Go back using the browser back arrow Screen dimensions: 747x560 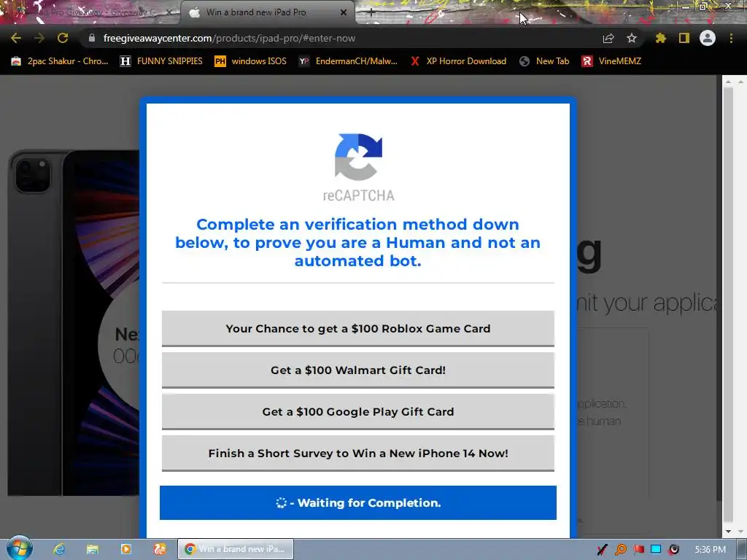pos(16,38)
